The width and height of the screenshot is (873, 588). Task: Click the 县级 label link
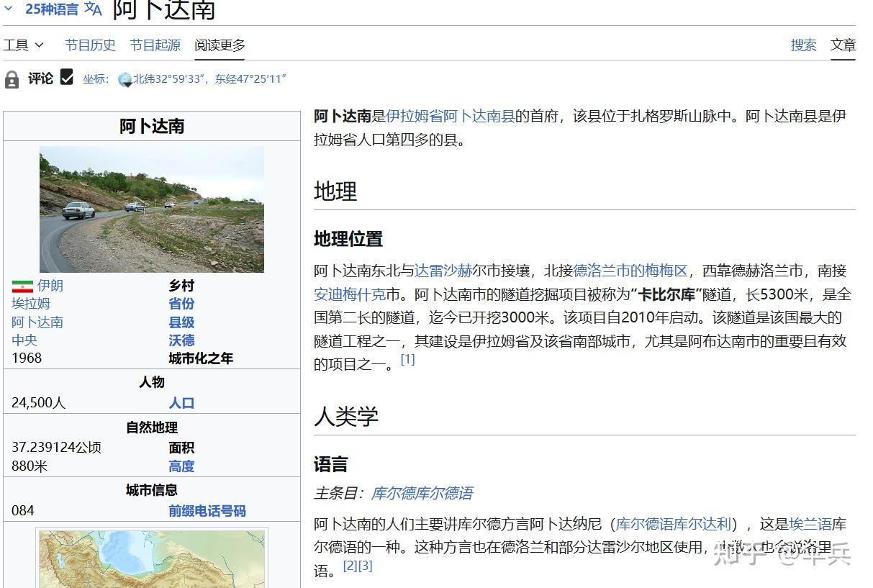point(181,322)
